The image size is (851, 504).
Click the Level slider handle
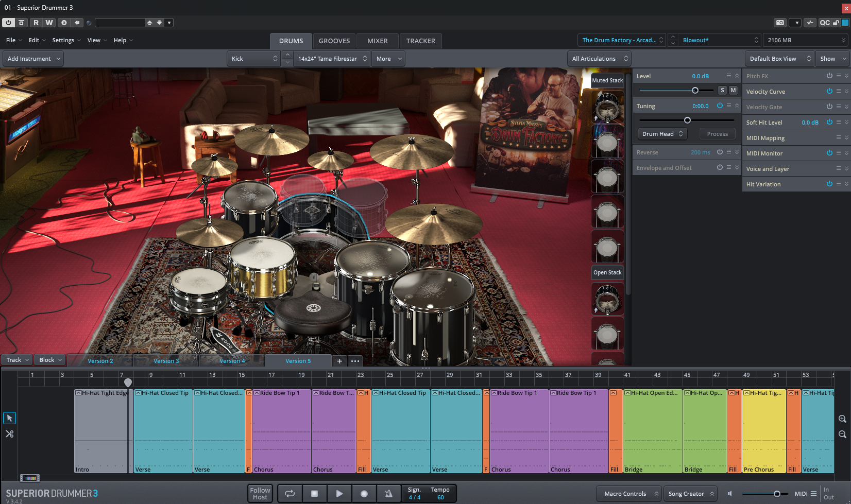coord(695,90)
